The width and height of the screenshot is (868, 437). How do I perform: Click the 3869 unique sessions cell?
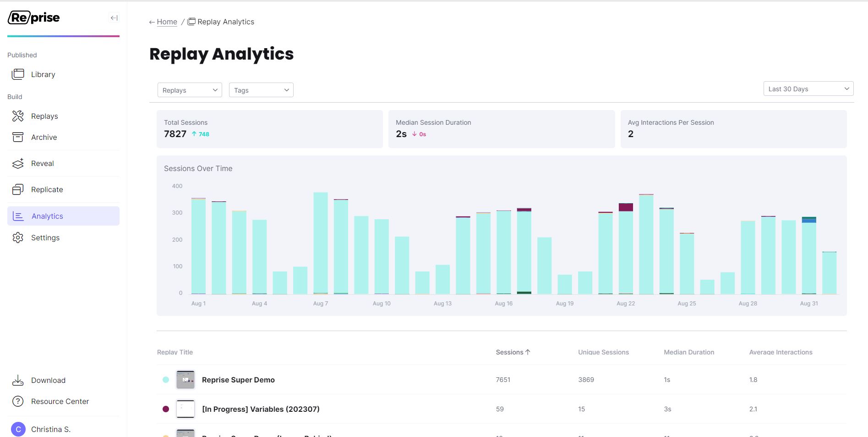point(586,380)
